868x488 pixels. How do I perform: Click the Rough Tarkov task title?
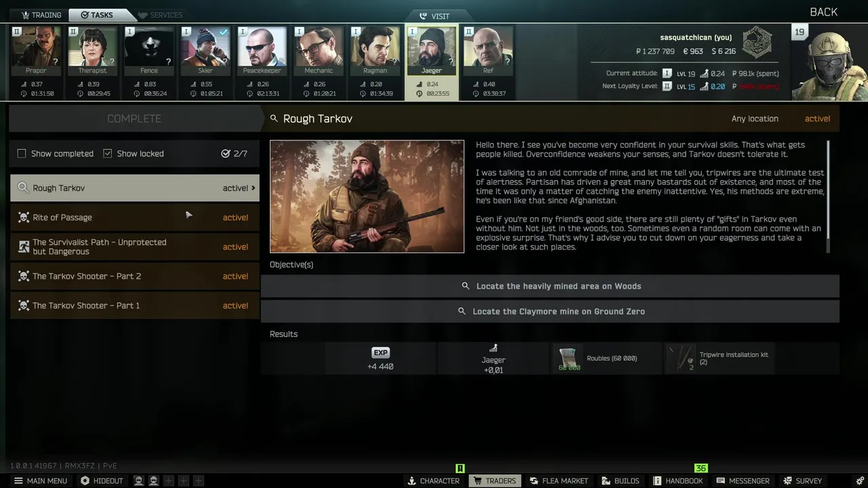[x=317, y=119]
